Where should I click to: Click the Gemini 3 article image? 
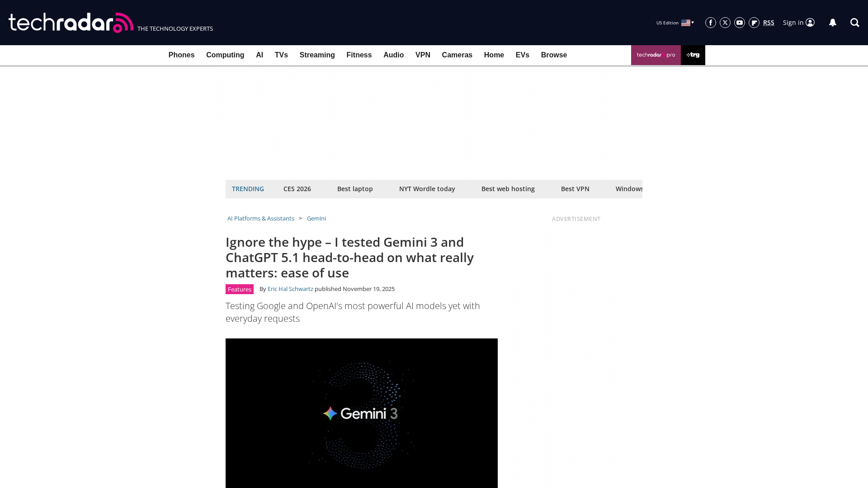click(362, 413)
